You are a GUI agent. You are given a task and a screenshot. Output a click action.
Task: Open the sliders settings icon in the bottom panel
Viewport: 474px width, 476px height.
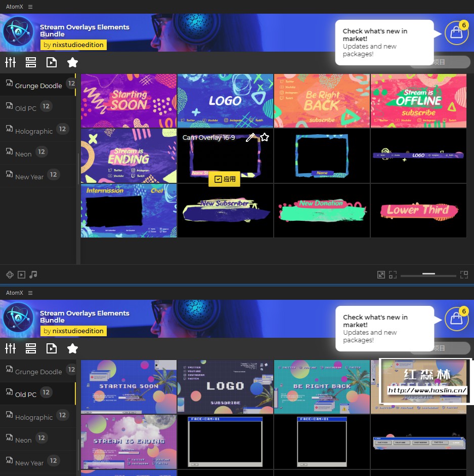[x=10, y=348]
